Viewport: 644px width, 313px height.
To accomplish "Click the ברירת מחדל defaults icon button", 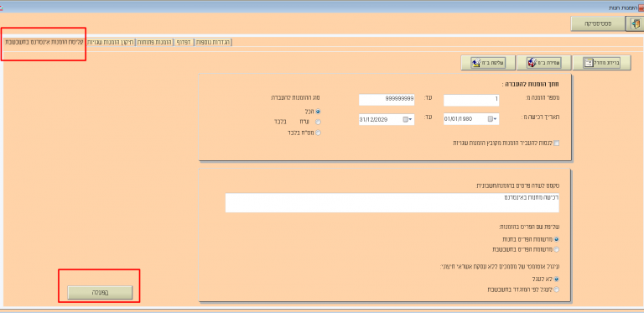I will [602, 62].
